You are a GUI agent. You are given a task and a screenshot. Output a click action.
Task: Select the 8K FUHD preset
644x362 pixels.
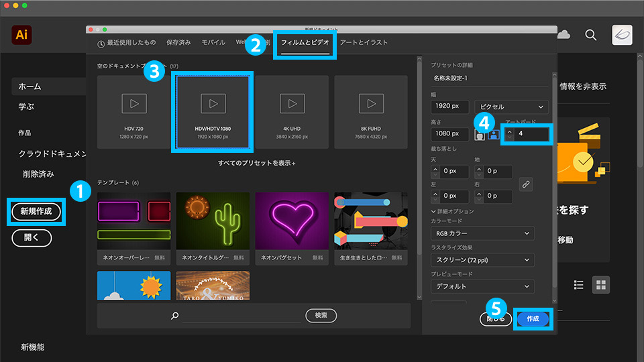pyautogui.click(x=371, y=112)
